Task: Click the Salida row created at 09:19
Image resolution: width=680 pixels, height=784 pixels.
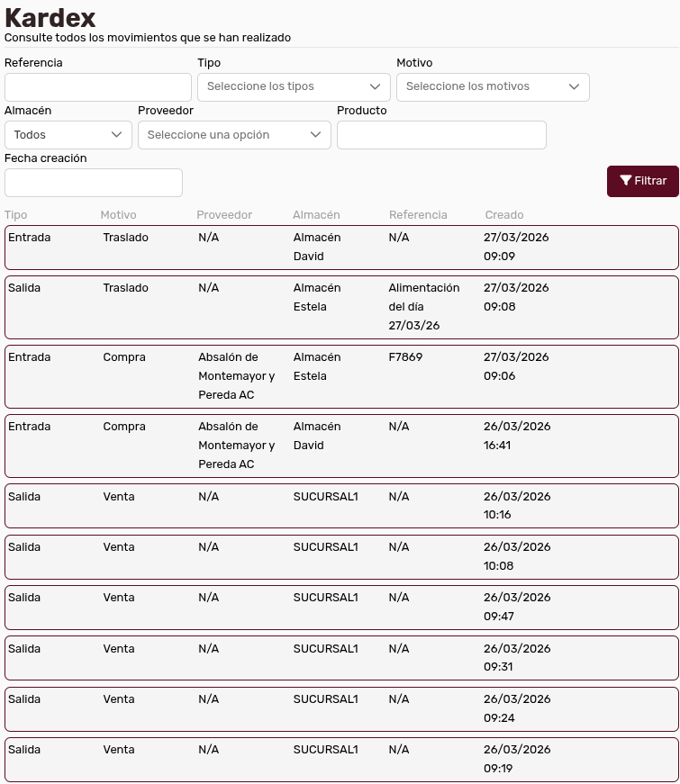Action: (341, 759)
